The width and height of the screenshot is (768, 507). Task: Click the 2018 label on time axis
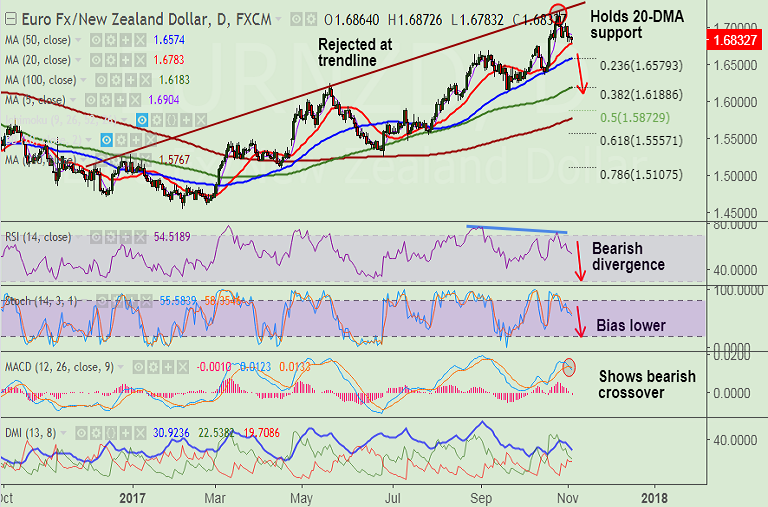click(x=654, y=499)
